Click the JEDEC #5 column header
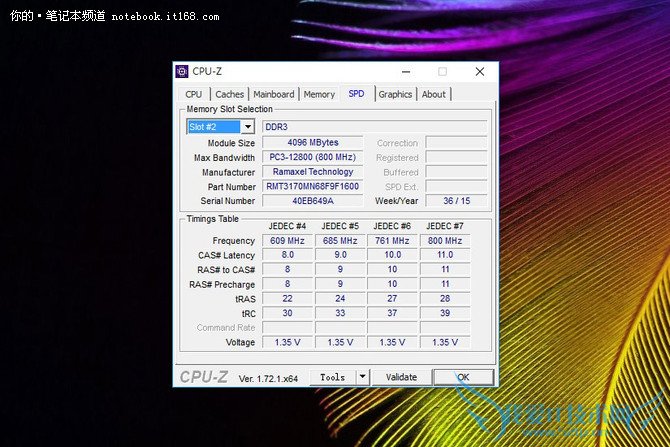Viewport: 670px width, 447px height. coord(340,226)
